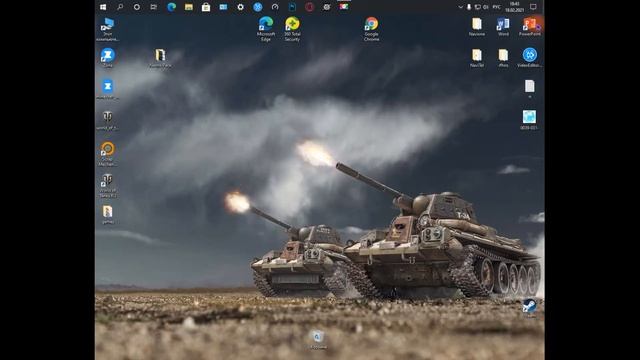Image resolution: width=640 pixels, height=360 pixels.
Task: Select This PC desktop icon
Action: 107,29
